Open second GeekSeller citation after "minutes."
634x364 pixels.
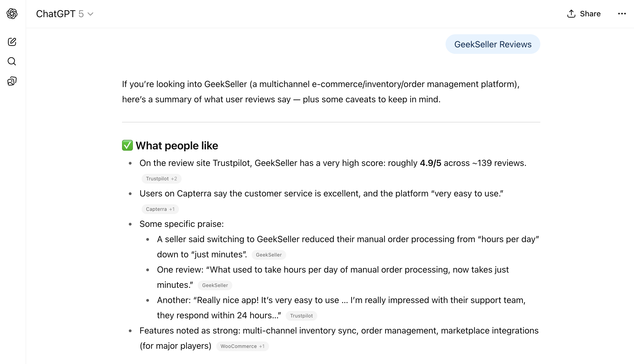point(215,285)
